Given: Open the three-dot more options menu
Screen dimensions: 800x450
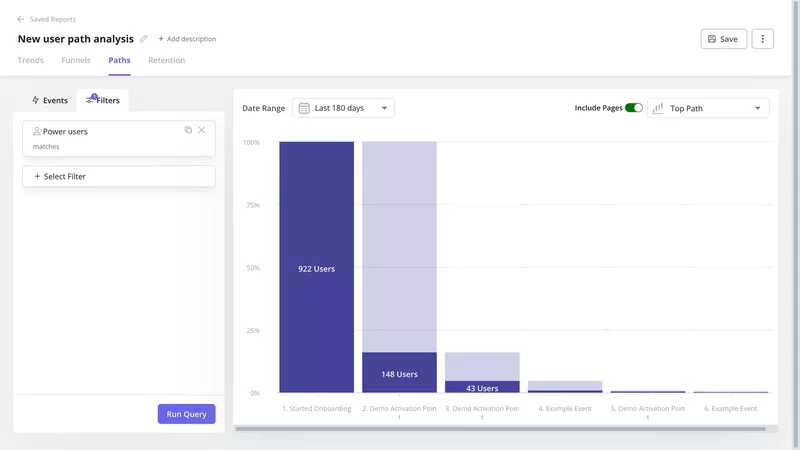Looking at the screenshot, I should coord(762,39).
